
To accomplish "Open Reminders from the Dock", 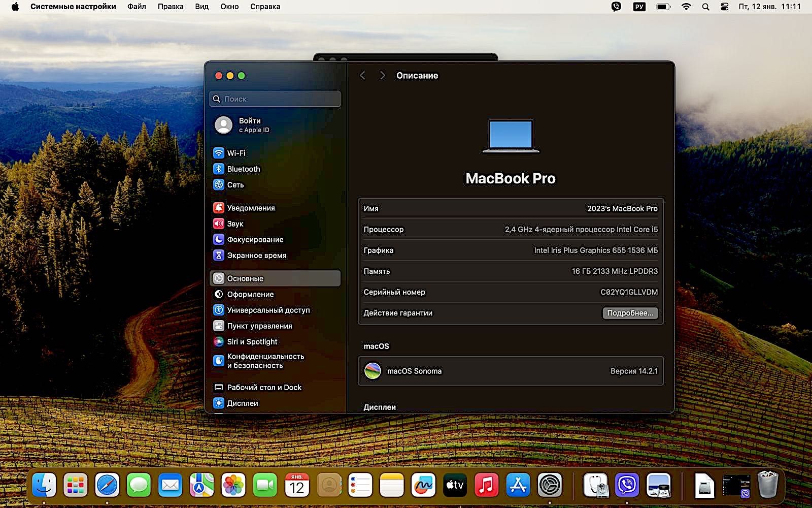I will [x=360, y=486].
